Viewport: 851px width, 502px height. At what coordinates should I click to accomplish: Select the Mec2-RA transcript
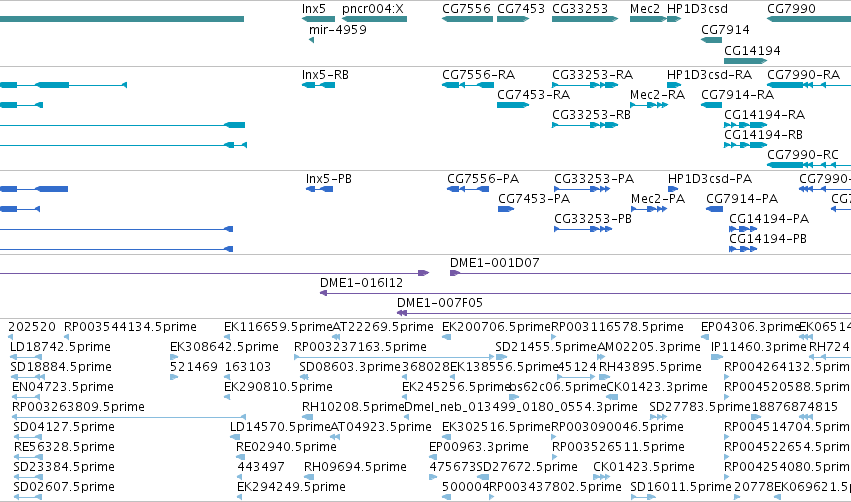(649, 105)
